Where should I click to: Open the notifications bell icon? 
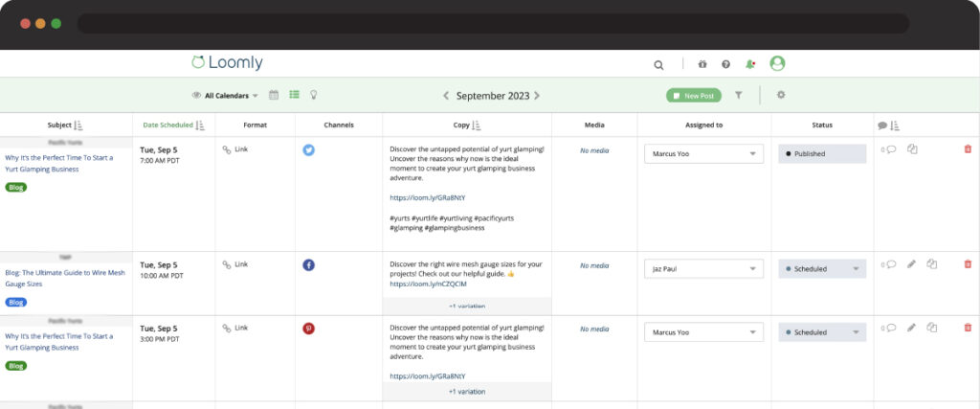(x=750, y=64)
